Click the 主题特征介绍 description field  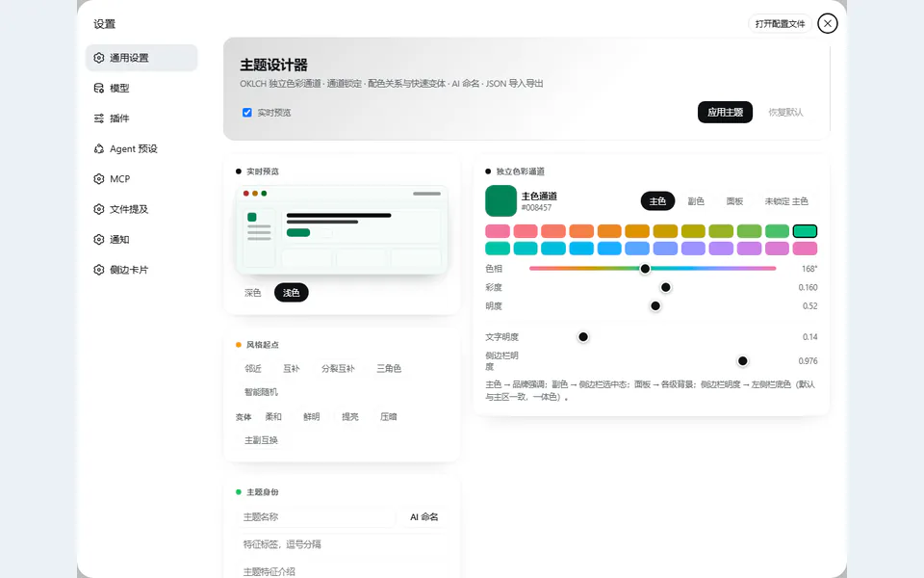pyautogui.click(x=342, y=570)
